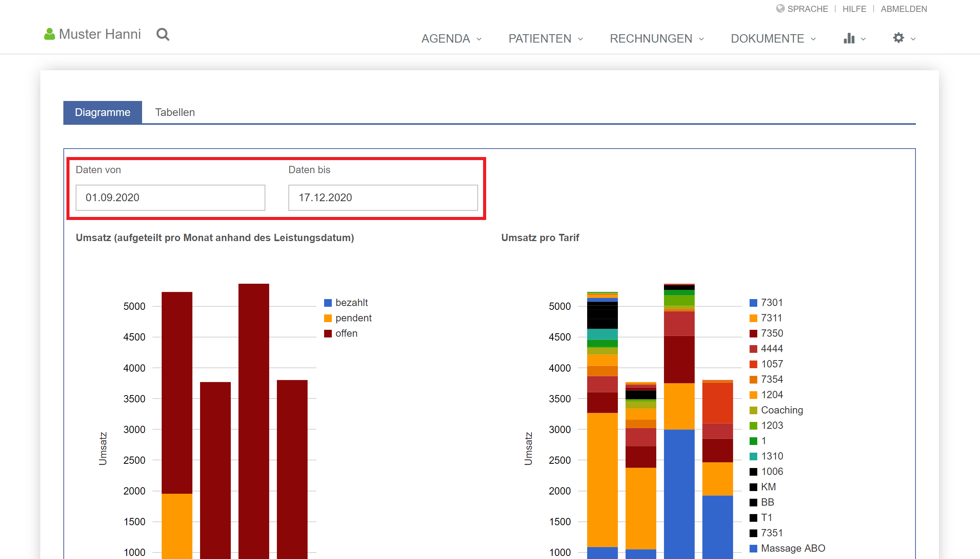
Task: Click the KM legend label
Action: [768, 487]
